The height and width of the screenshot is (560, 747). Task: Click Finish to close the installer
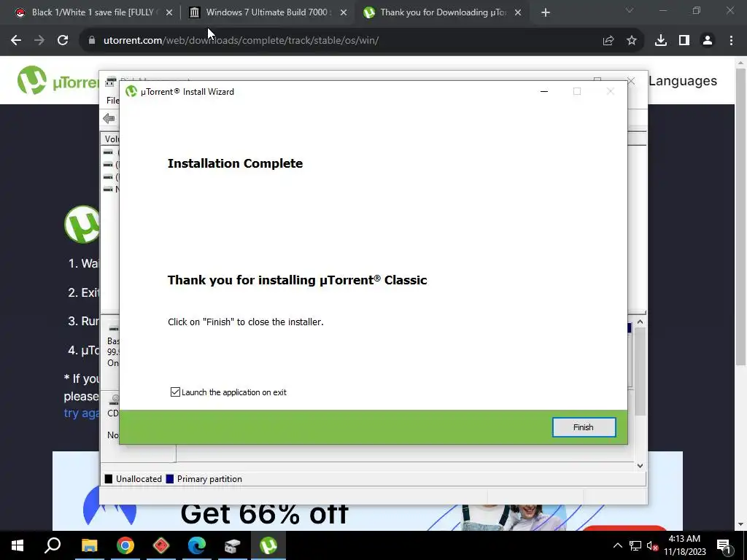(x=584, y=427)
